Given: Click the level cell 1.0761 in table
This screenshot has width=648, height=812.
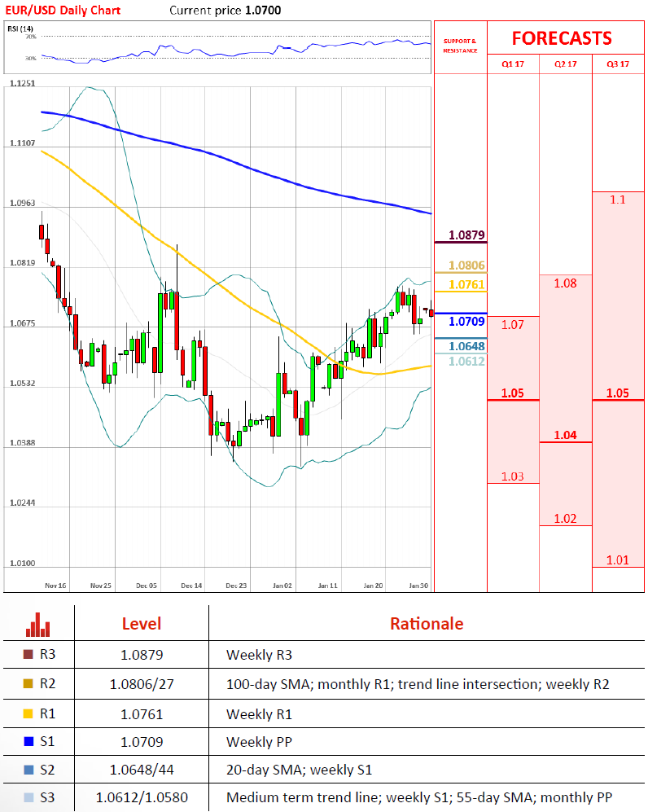Looking at the screenshot, I should tap(142, 714).
